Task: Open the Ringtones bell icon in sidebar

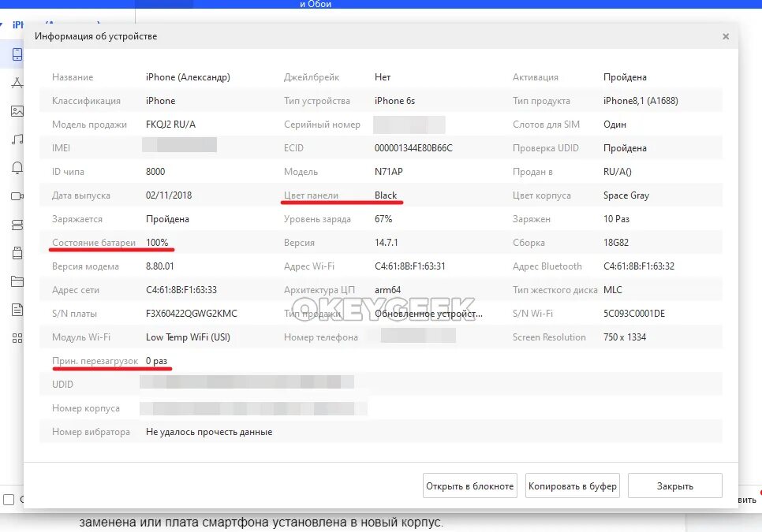Action: coord(17,168)
